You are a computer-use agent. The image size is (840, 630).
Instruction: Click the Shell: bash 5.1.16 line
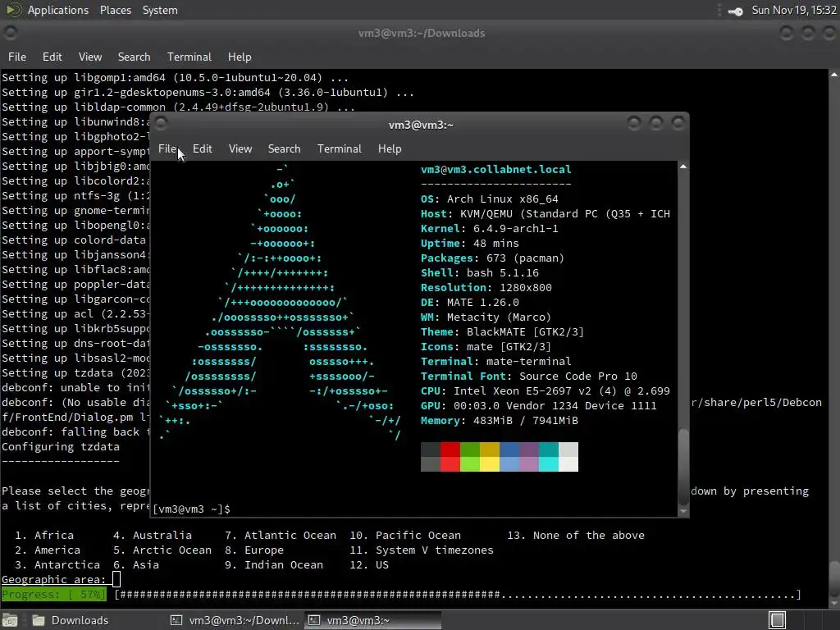(479, 272)
